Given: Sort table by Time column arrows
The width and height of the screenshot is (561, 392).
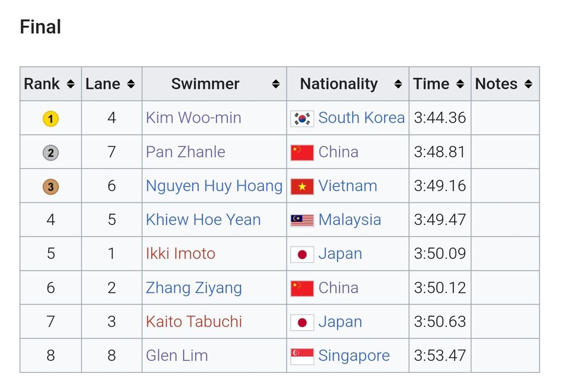Looking at the screenshot, I should click(460, 84).
